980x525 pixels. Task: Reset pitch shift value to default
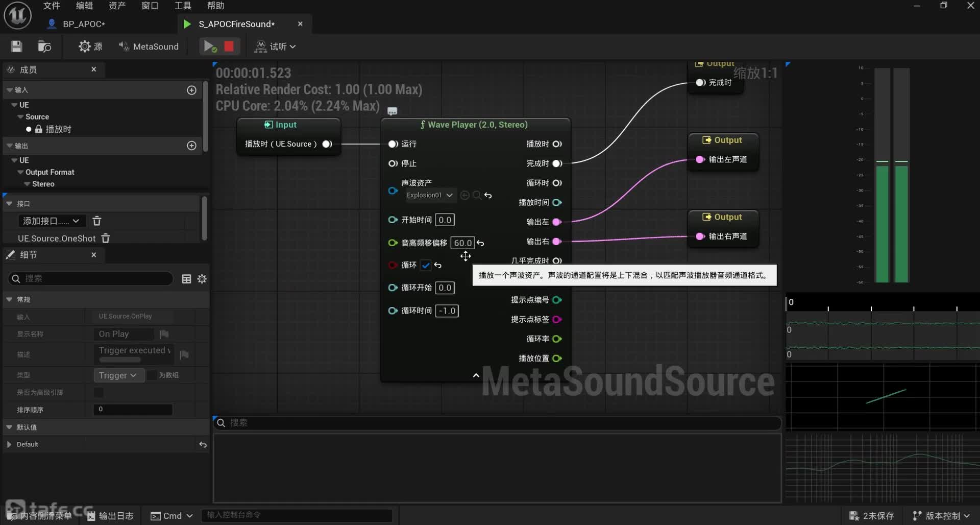tap(480, 243)
